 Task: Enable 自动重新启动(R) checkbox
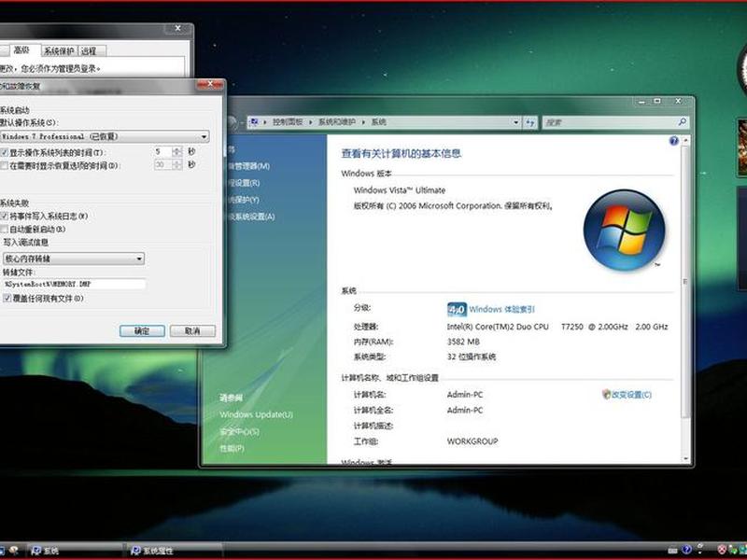pyautogui.click(x=5, y=229)
